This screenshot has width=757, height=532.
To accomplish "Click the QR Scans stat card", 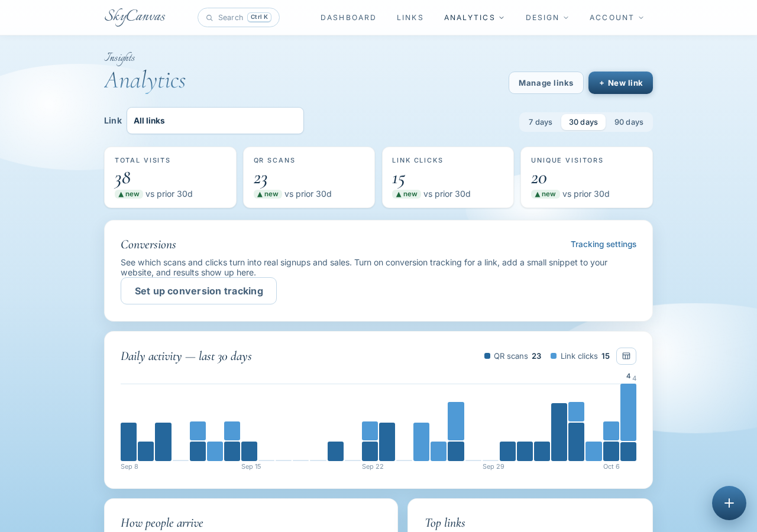I will click(309, 177).
